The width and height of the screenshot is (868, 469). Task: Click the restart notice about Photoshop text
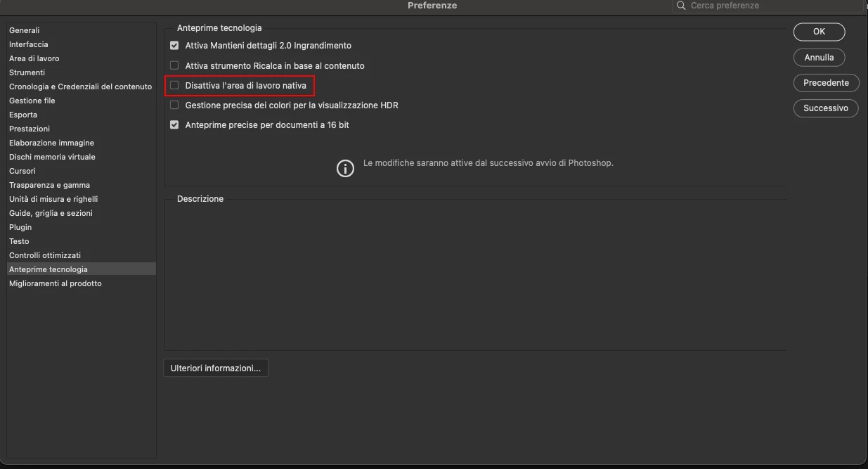(488, 162)
